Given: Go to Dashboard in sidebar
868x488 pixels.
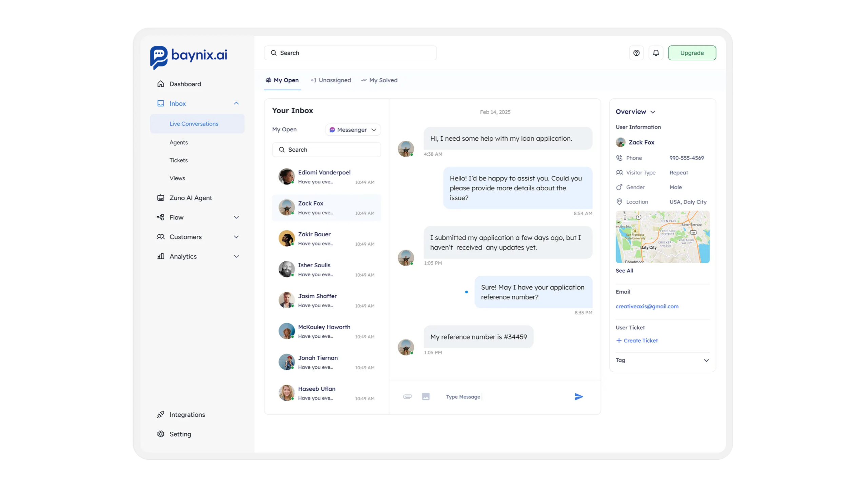Looking at the screenshot, I should point(185,84).
